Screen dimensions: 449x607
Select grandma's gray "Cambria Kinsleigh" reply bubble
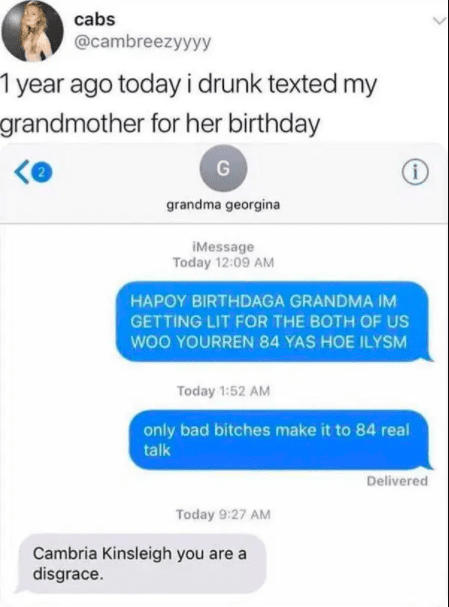coord(142,563)
